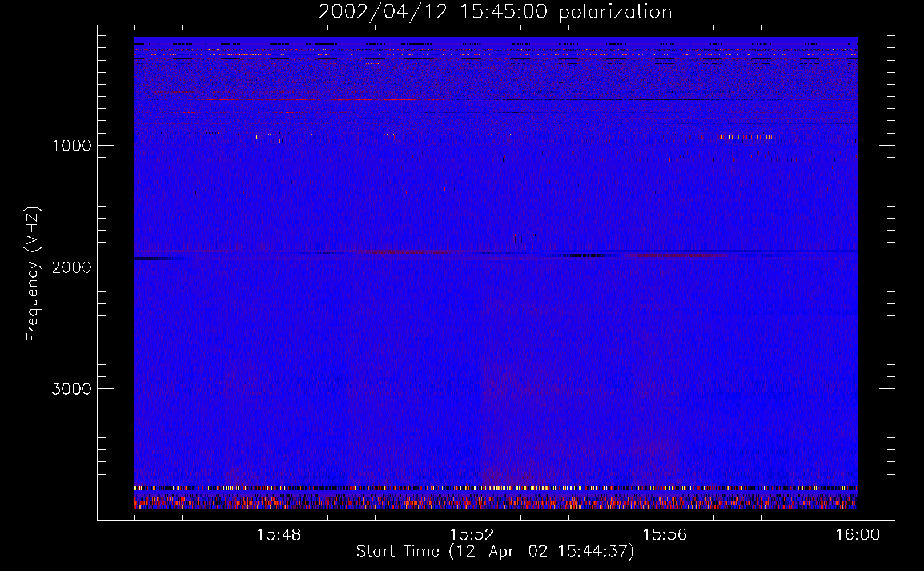This screenshot has width=924, height=571.
Task: Click the 2000 frequency tick label
Action: pyautogui.click(x=71, y=267)
